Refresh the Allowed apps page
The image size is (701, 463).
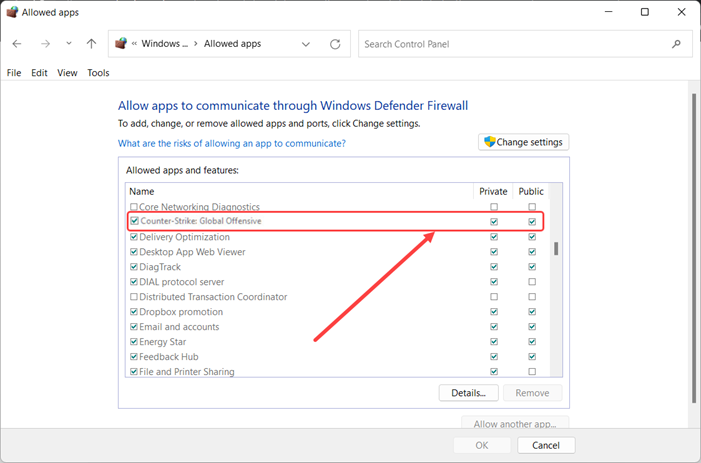coord(335,44)
